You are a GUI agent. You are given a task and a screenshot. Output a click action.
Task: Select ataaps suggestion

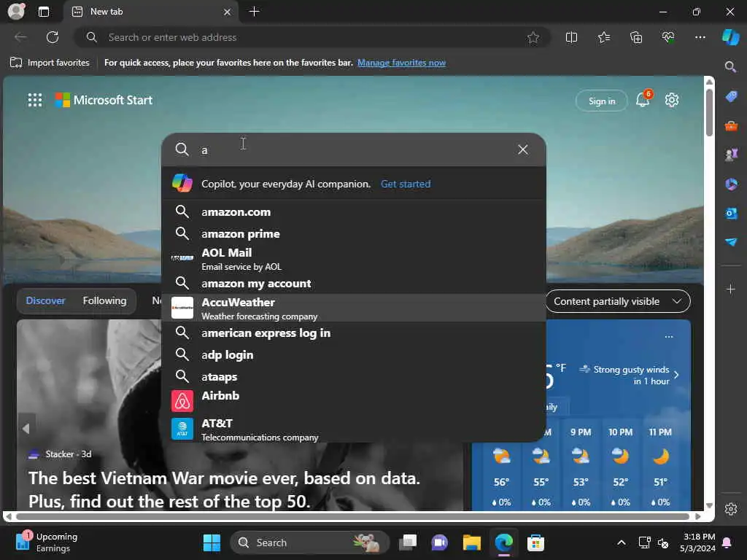click(354, 377)
